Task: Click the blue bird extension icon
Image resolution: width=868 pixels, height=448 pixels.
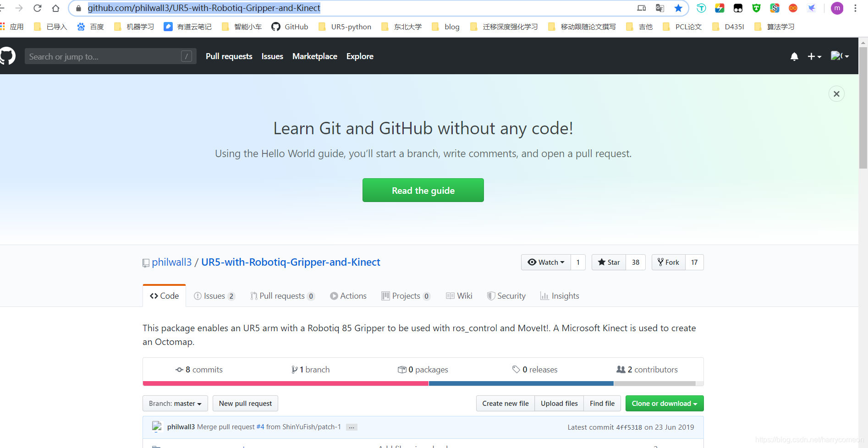Action: 812,8
